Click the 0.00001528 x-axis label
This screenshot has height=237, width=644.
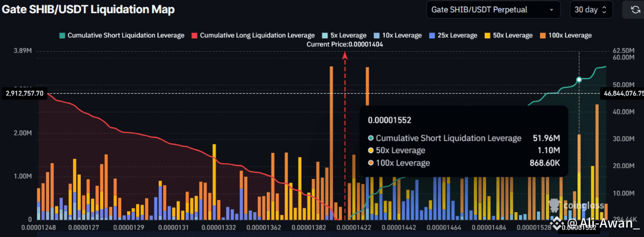click(x=535, y=228)
